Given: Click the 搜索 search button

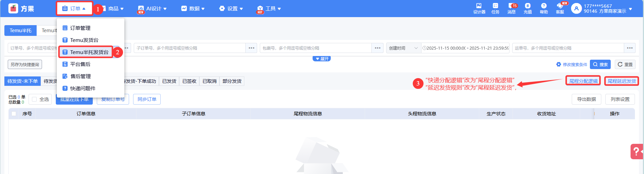Looking at the screenshot, I should click(600, 64).
